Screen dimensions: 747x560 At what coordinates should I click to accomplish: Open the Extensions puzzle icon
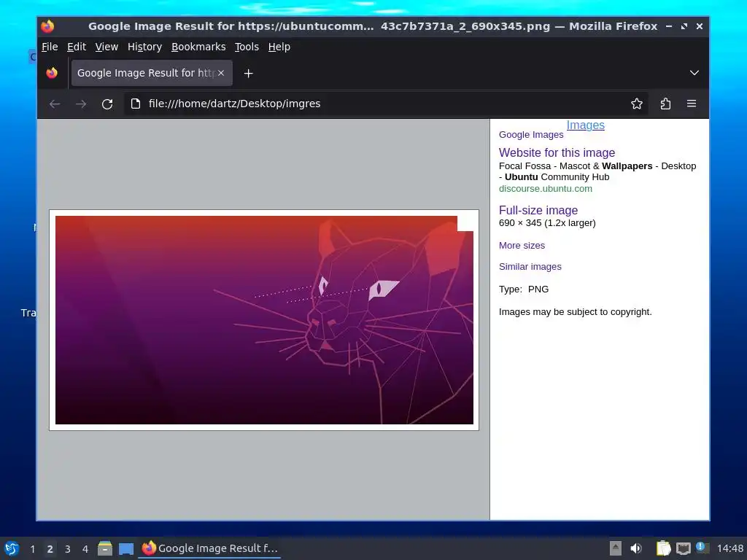tap(665, 104)
